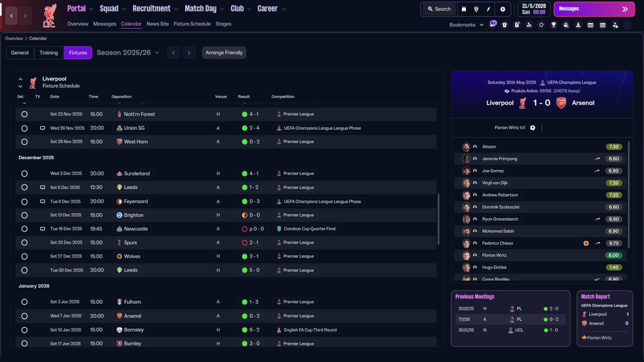
Task: Click the Carabao Cup competition icon
Action: click(279, 229)
